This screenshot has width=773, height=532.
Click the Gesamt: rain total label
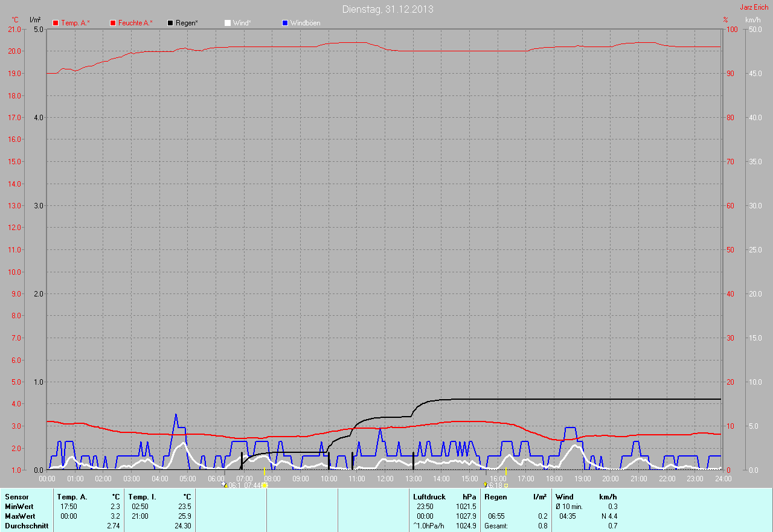496,526
